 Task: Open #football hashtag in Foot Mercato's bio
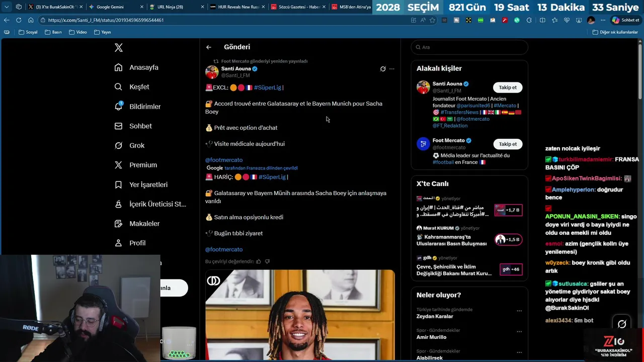pos(443,162)
